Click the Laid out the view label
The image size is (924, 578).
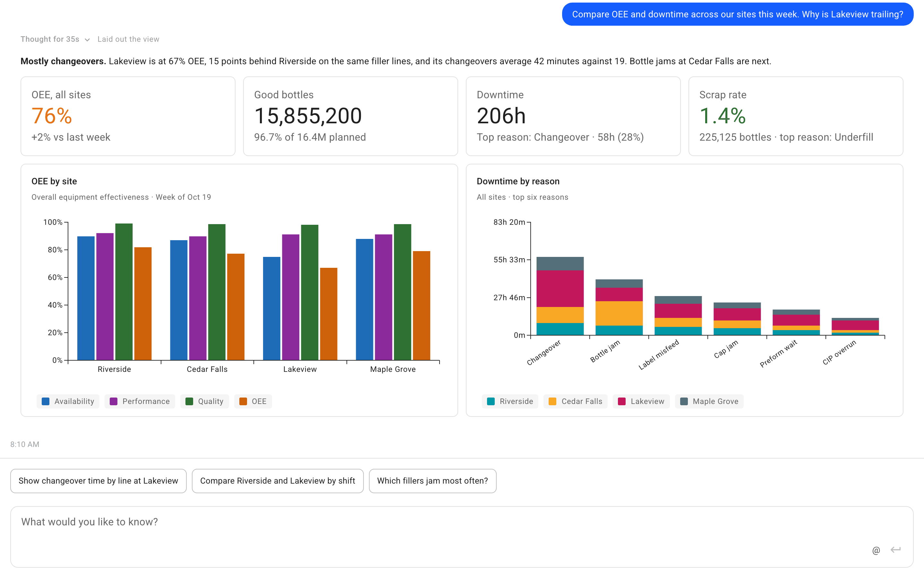(128, 39)
